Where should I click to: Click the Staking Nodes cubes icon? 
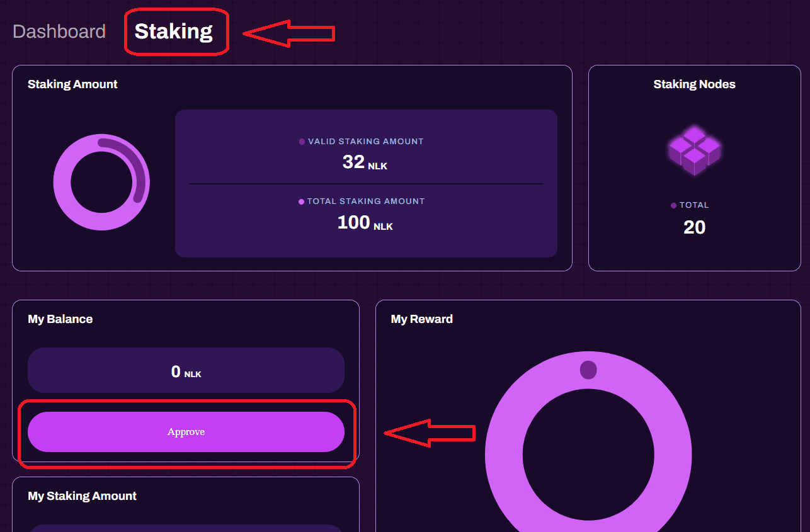[x=694, y=150]
